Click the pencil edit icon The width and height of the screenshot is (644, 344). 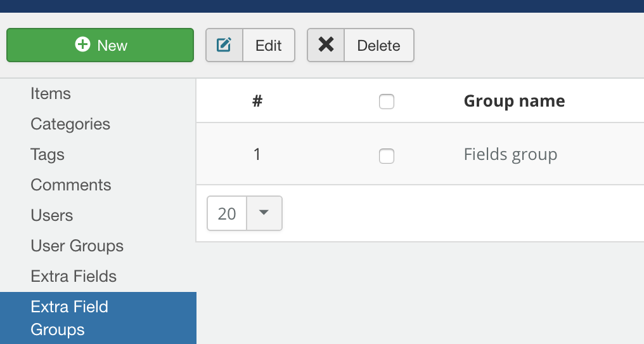tap(224, 45)
